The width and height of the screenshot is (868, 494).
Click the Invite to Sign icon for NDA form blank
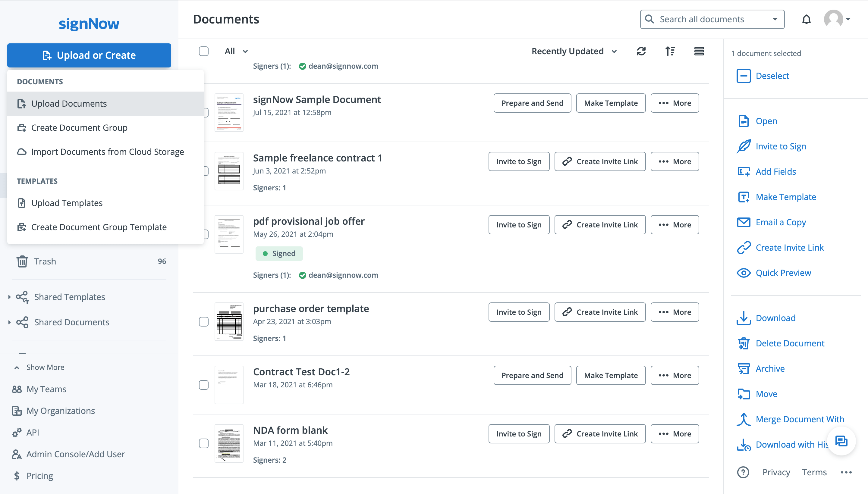point(519,433)
